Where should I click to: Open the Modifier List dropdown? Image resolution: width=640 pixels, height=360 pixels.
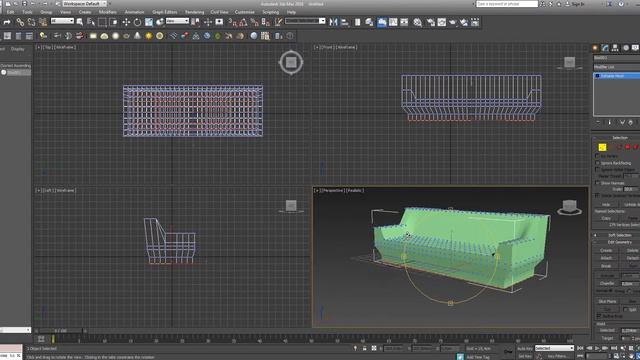coord(616,67)
